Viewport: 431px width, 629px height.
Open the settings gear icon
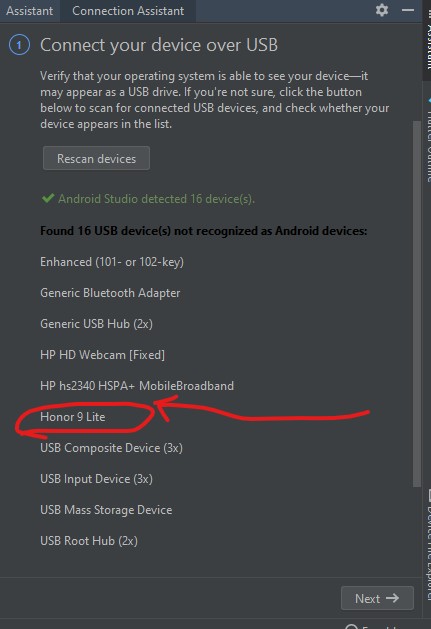(x=382, y=10)
